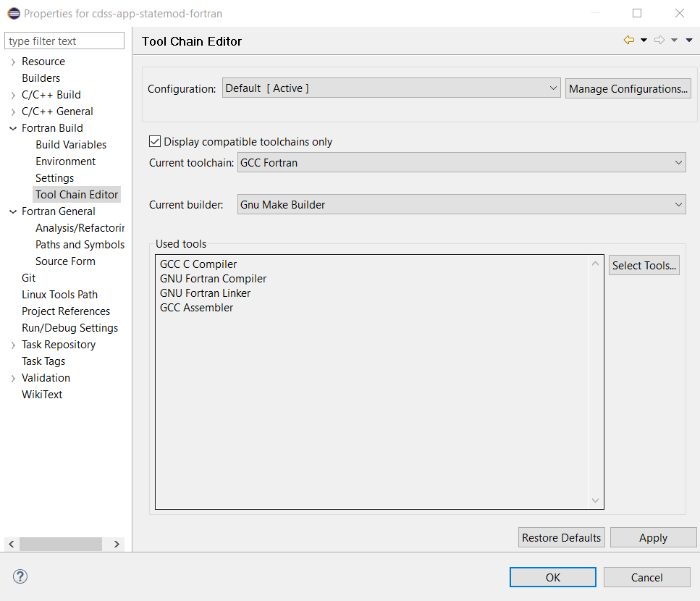Select Git in the tree
Image resolution: width=700 pixels, height=601 pixels.
coord(28,278)
